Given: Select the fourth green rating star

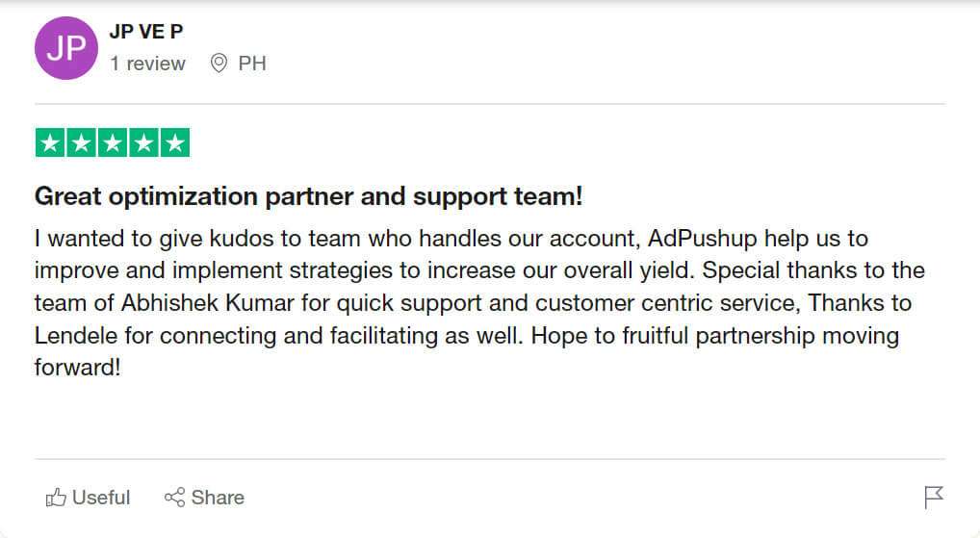Looking at the screenshot, I should pyautogui.click(x=143, y=143).
